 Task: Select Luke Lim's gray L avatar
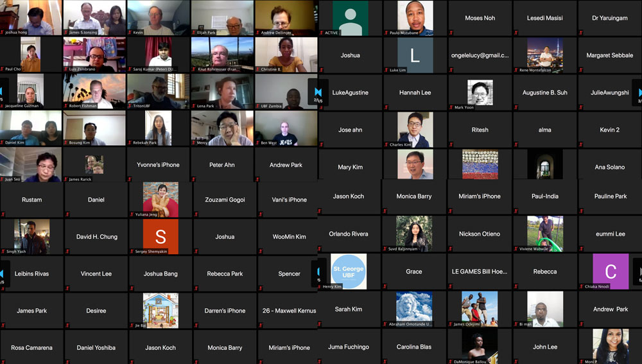[415, 55]
